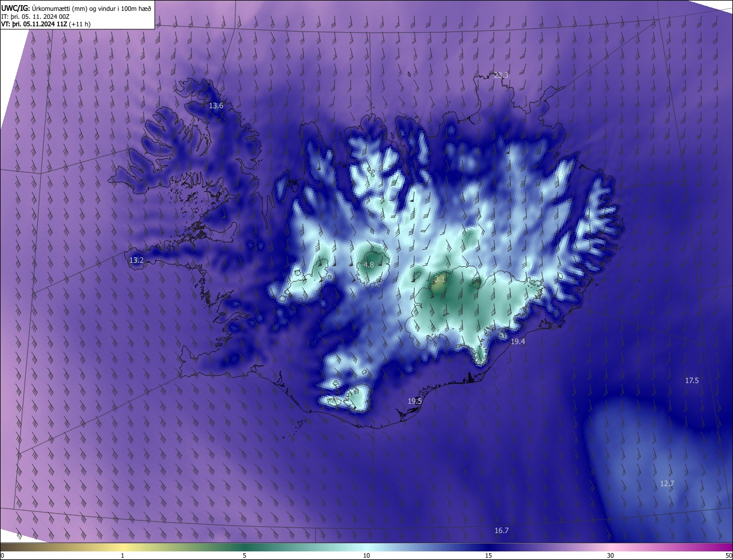The height and width of the screenshot is (560, 733).
Task: Click the map title mentioning "Úrkomumætti (mm)"
Action: 77,7
